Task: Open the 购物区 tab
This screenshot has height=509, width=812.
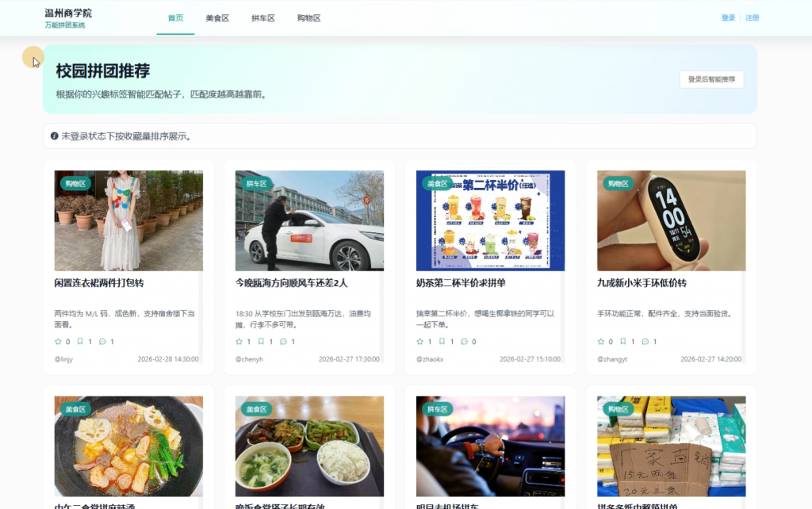Action: (x=308, y=18)
